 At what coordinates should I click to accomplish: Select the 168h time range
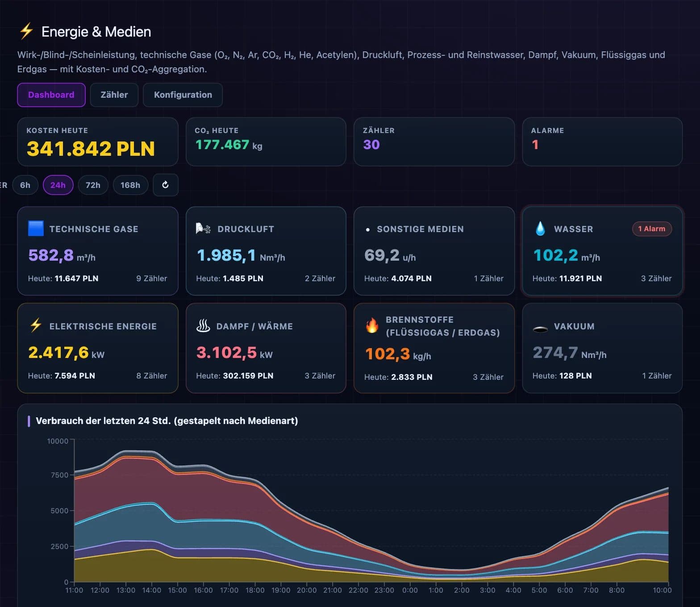130,185
